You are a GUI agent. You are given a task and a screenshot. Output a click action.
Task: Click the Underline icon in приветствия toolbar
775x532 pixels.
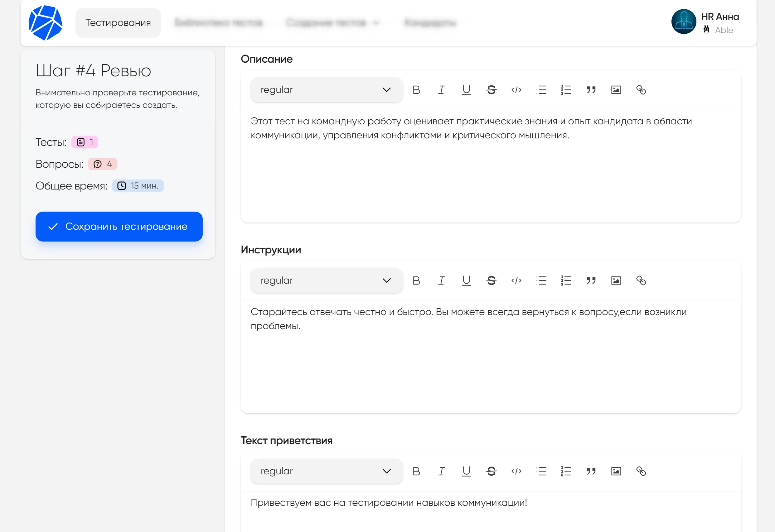point(465,471)
